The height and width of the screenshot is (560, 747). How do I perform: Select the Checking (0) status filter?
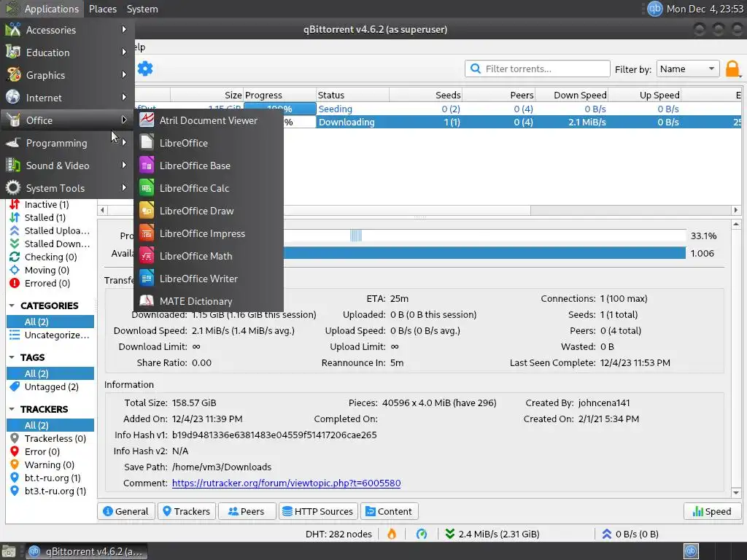pos(50,257)
